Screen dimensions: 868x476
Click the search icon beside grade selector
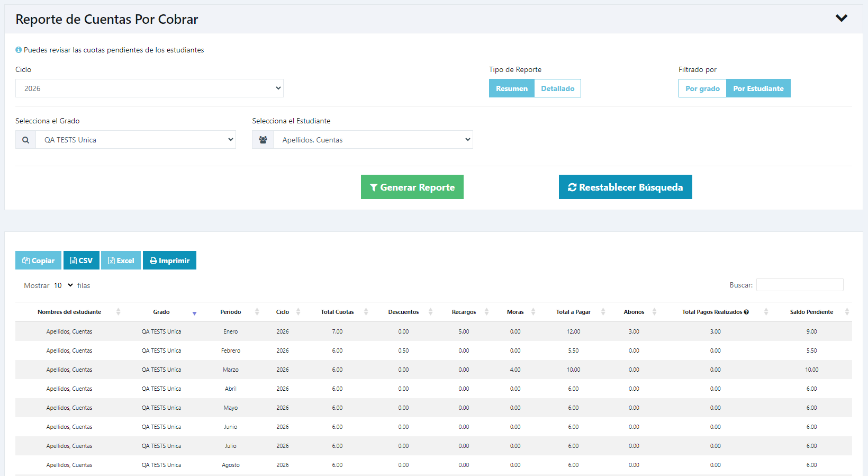tap(25, 140)
